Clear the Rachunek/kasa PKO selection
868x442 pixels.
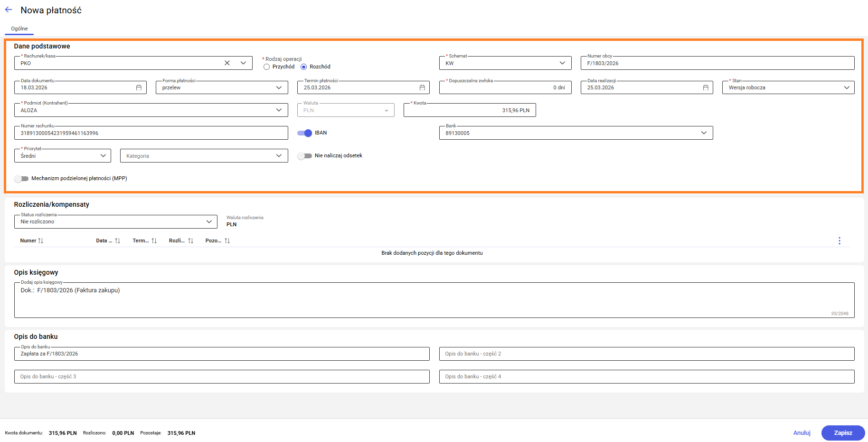pos(227,63)
